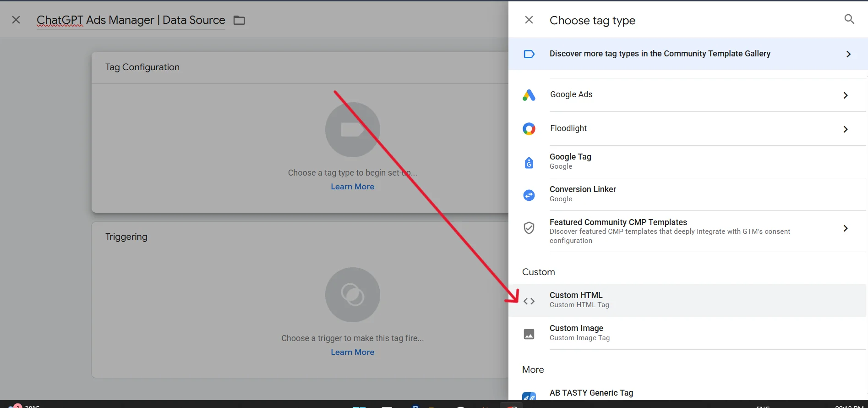Choose the Floodlight tag type

pos(687,129)
